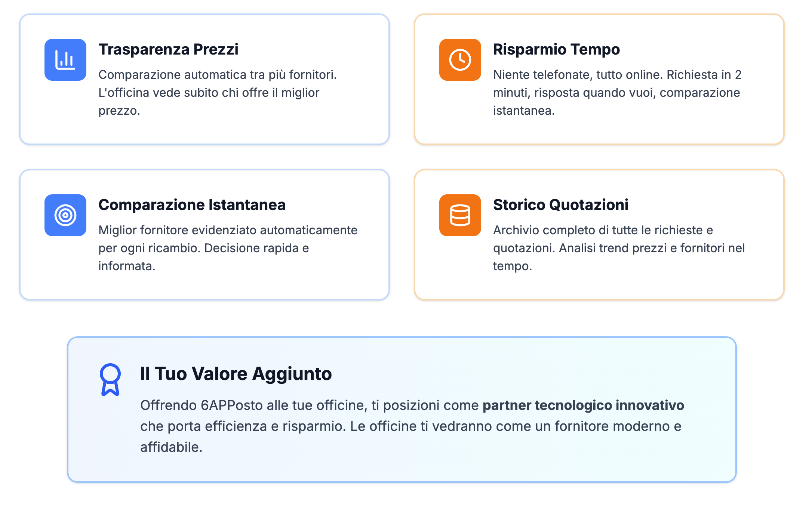Click the blue target icon
The image size is (812, 506).
pos(65,215)
